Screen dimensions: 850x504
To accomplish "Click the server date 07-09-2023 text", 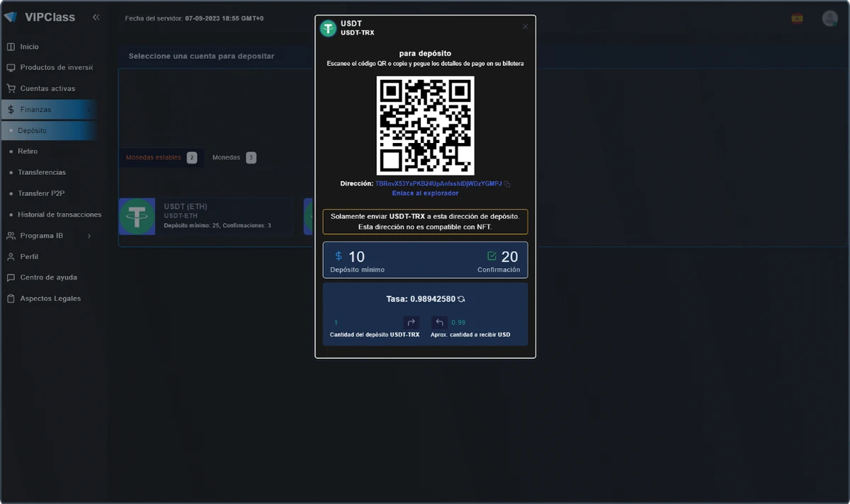I will [x=225, y=18].
